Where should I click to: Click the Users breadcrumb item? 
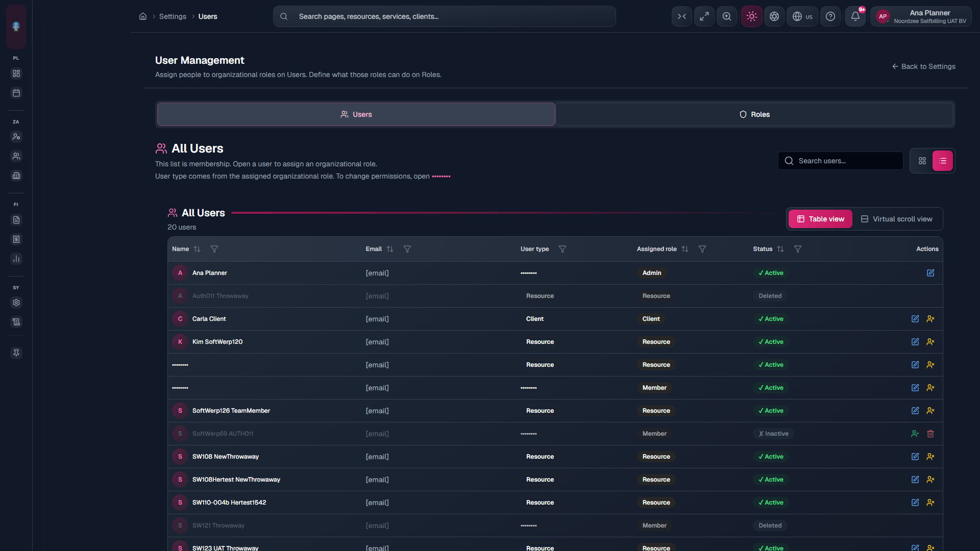[208, 16]
